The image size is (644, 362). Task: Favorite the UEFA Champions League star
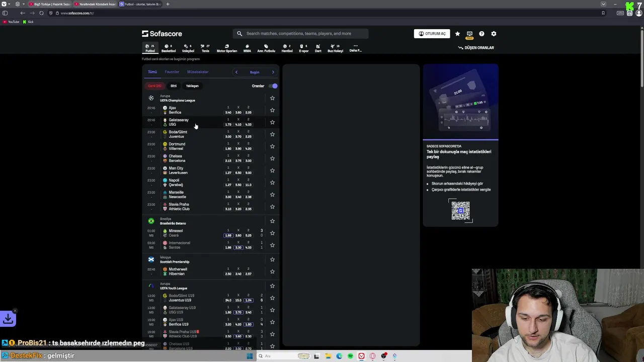click(272, 98)
